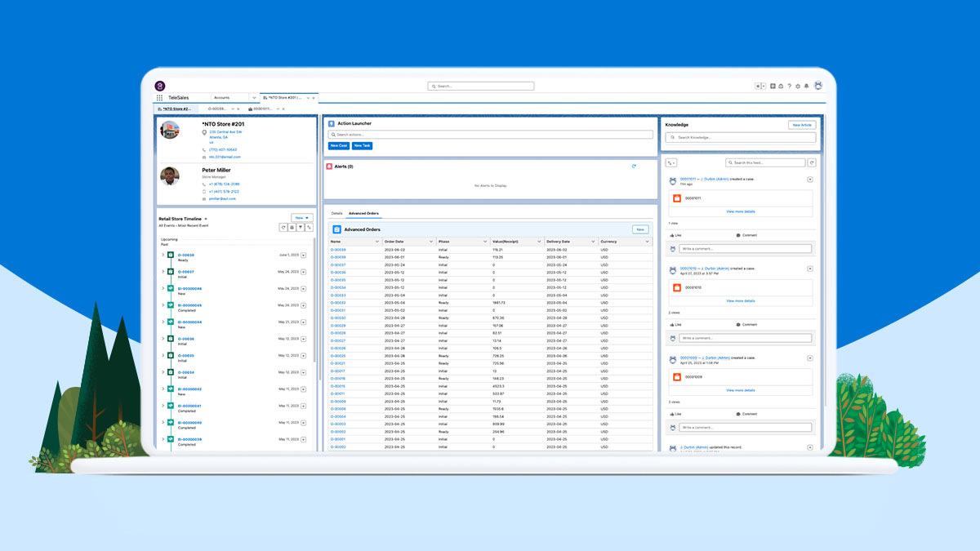Open the filter icon in Retail Store Timeline
This screenshot has height=551, width=980.
pos(301,227)
